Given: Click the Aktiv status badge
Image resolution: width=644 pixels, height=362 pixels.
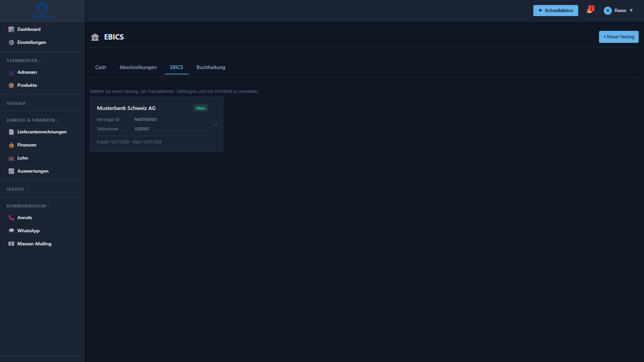Looking at the screenshot, I should 201,108.
